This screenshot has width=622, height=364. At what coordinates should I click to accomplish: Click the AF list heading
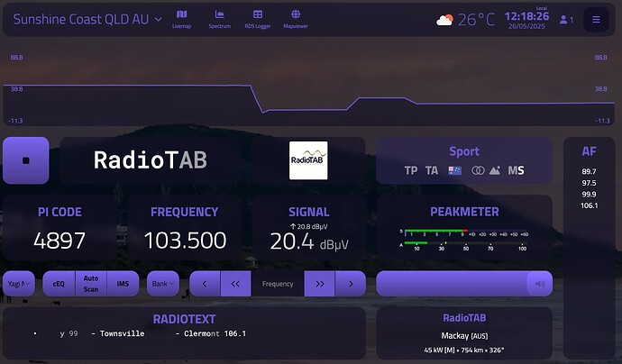[589, 151]
